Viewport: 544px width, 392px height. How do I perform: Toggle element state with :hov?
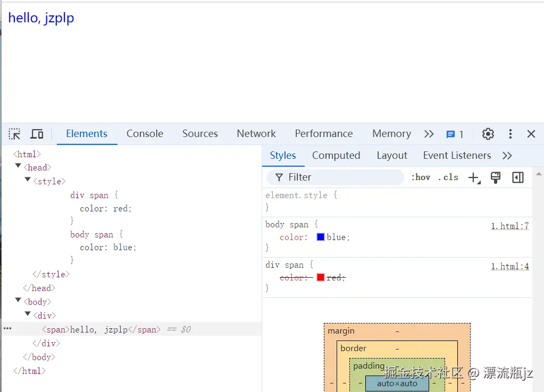pyautogui.click(x=421, y=177)
